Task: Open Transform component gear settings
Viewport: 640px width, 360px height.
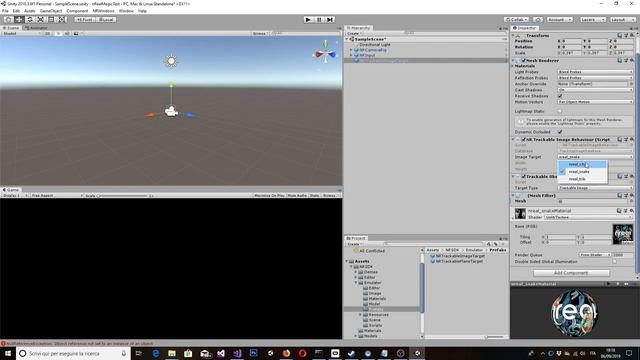Action: click(x=632, y=36)
